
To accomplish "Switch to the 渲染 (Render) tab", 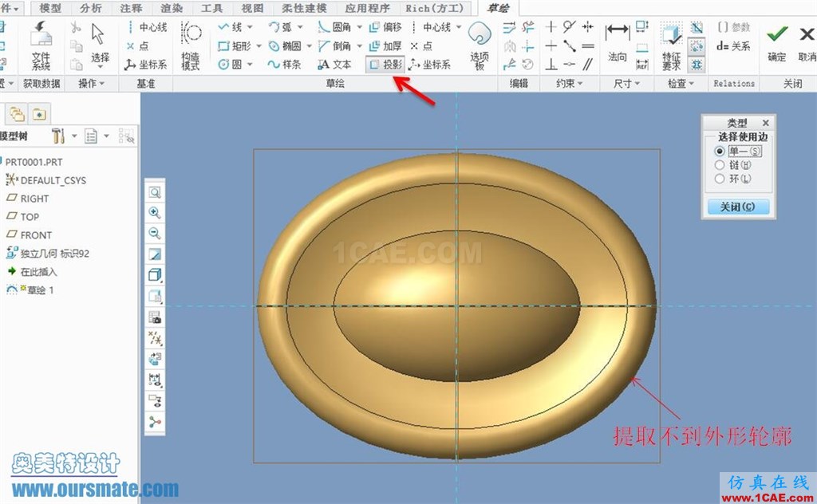I will coord(172,8).
